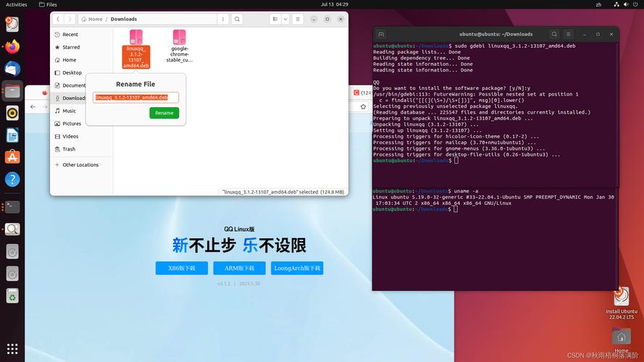Click the file name input field

coord(135,97)
